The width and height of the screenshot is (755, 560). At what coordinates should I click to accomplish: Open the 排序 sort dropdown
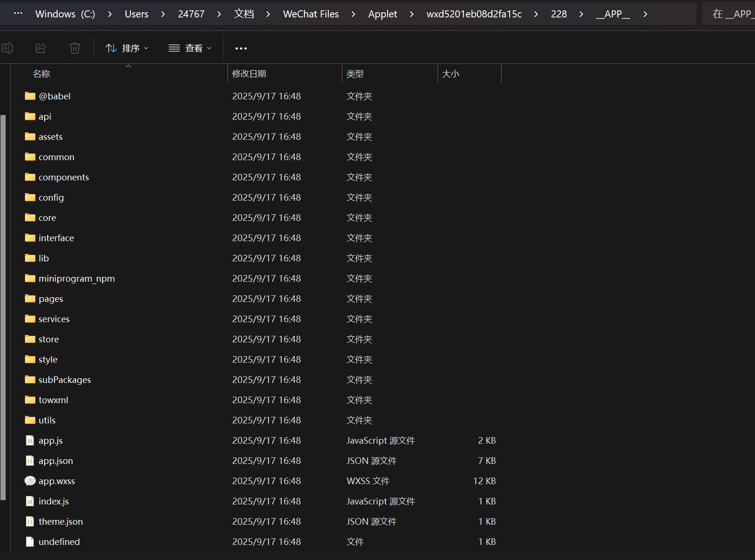click(127, 48)
